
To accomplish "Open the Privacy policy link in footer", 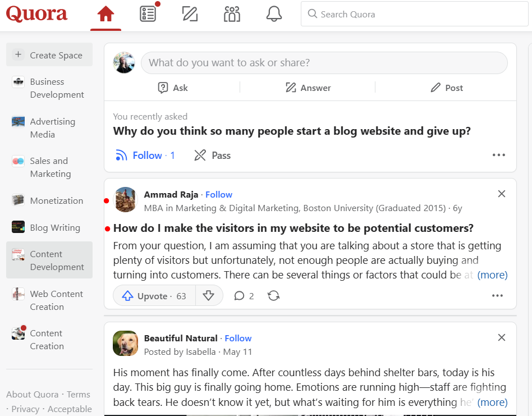I will pos(26,409).
